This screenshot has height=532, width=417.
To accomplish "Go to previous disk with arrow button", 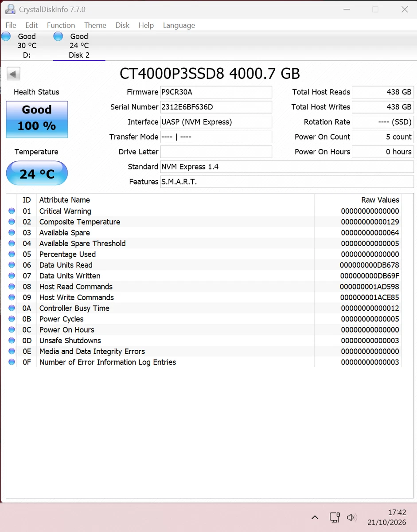I will pyautogui.click(x=14, y=74).
